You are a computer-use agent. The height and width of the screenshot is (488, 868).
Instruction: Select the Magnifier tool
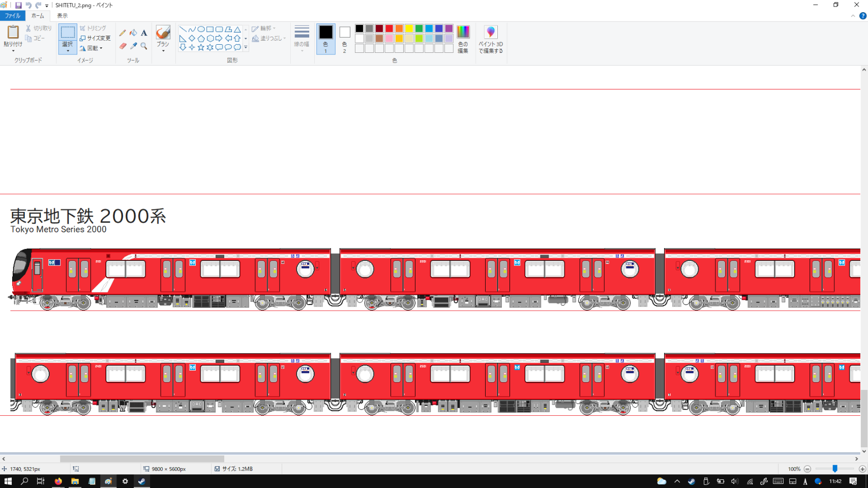pos(144,46)
